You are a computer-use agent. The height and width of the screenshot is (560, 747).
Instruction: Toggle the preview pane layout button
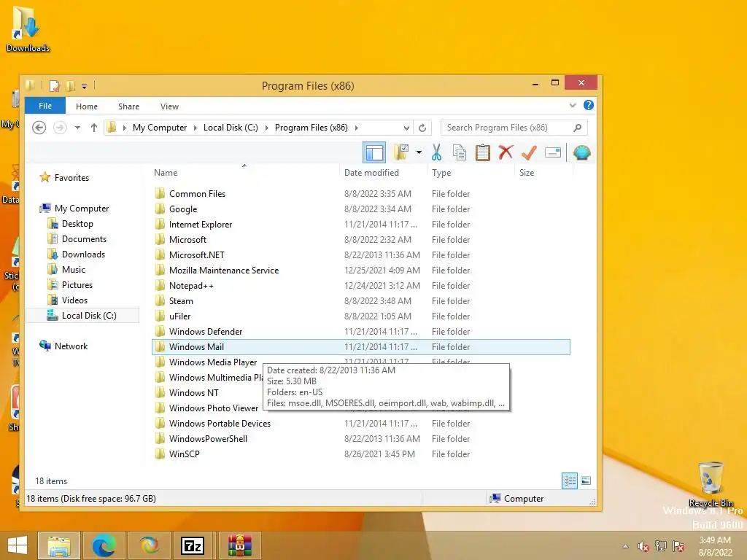point(374,153)
